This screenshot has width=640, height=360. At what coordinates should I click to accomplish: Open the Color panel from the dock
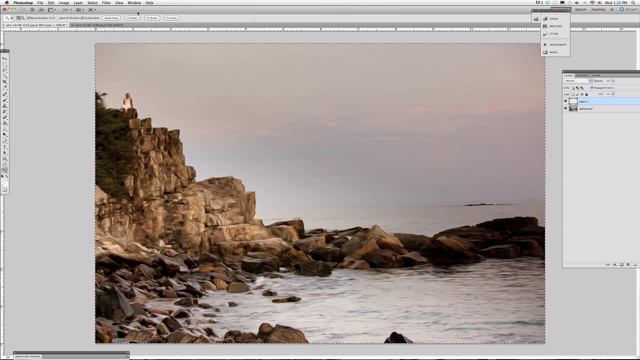(x=550, y=19)
